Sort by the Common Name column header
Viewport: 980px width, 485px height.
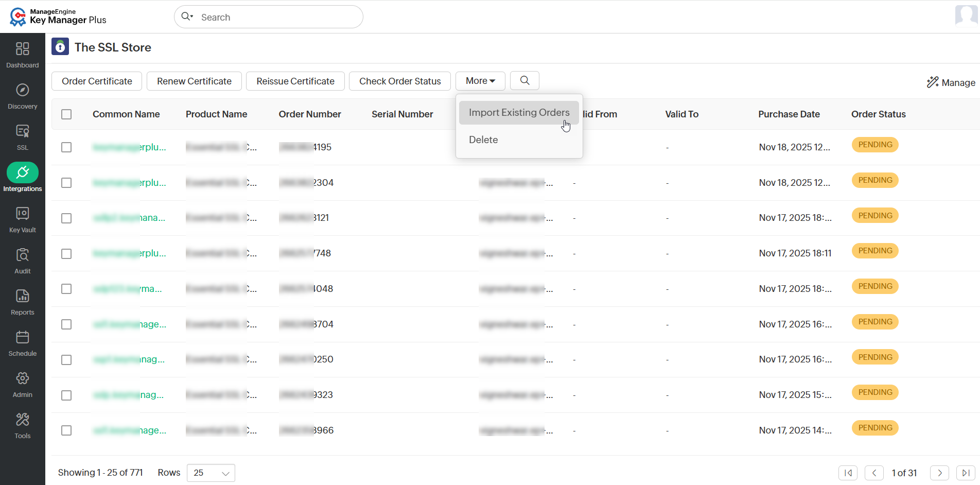(126, 114)
